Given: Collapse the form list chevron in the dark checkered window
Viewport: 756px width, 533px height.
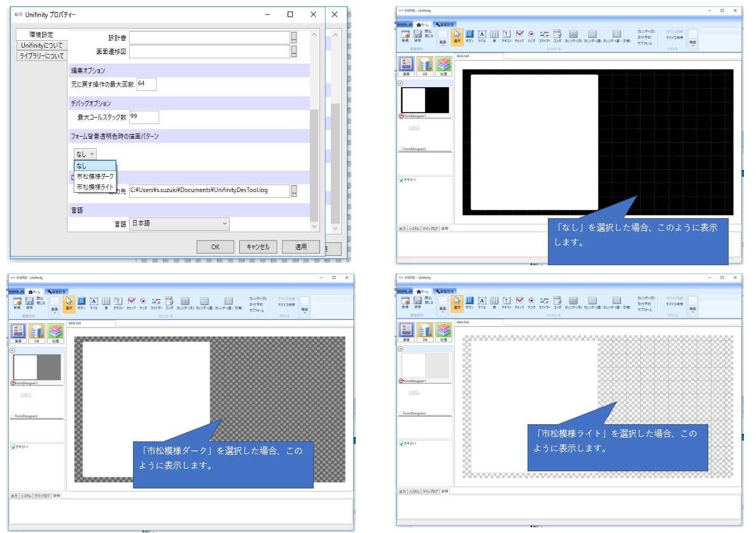Looking at the screenshot, I should (13, 350).
